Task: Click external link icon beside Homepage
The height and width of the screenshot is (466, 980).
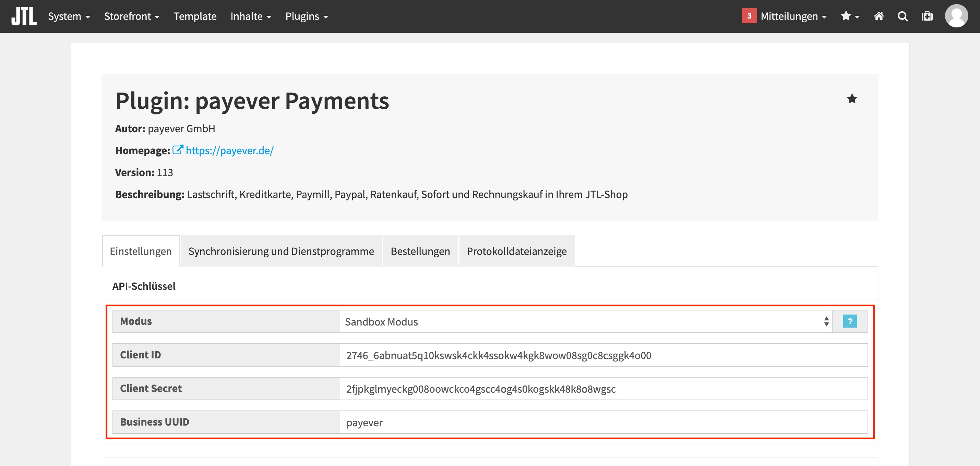Action: pos(178,150)
